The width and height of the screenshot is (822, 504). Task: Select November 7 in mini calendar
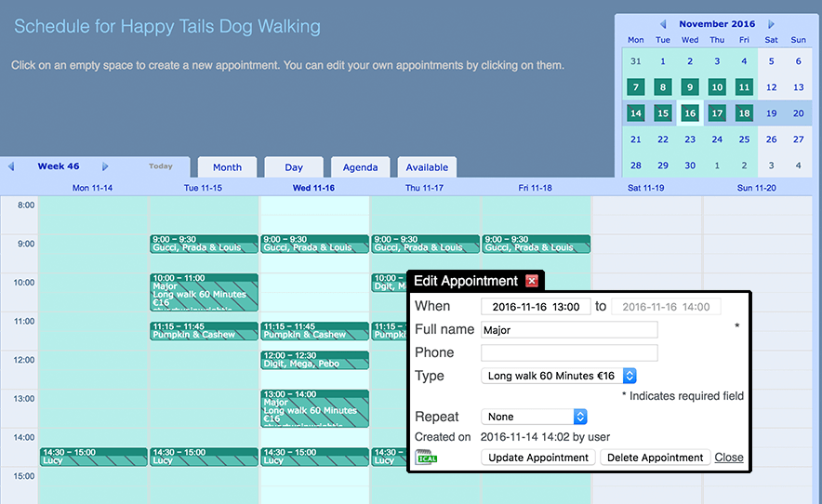(x=636, y=87)
